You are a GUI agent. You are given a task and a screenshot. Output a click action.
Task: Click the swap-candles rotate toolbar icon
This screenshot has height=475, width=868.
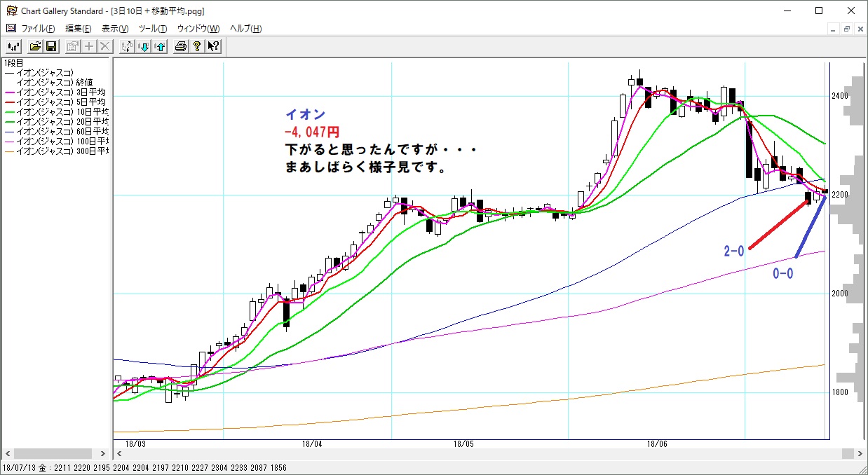tap(127, 46)
